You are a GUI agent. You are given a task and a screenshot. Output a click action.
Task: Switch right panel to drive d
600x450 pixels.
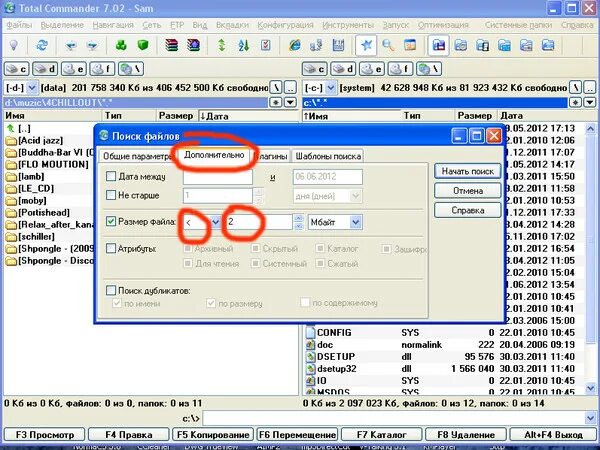tap(343, 69)
